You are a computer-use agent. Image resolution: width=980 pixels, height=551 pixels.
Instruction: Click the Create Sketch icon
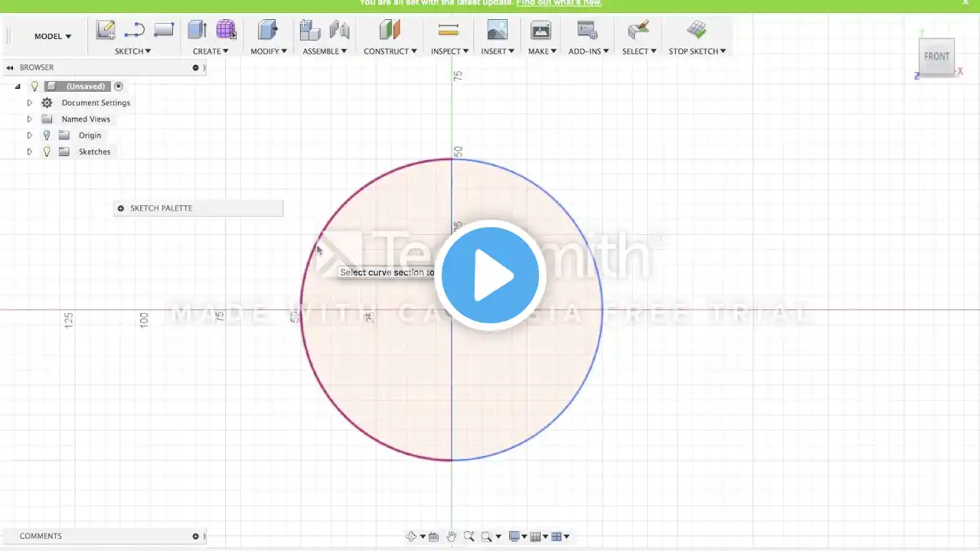(106, 30)
